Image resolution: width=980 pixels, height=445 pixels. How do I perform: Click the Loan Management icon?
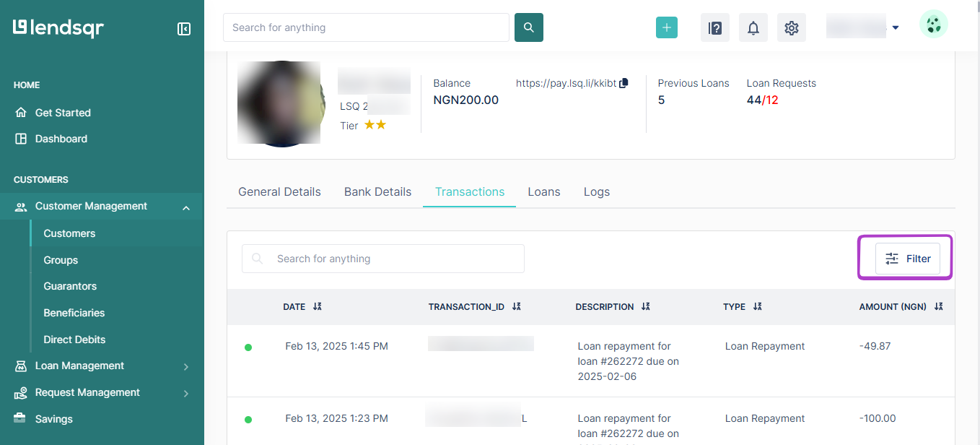pyautogui.click(x=21, y=366)
